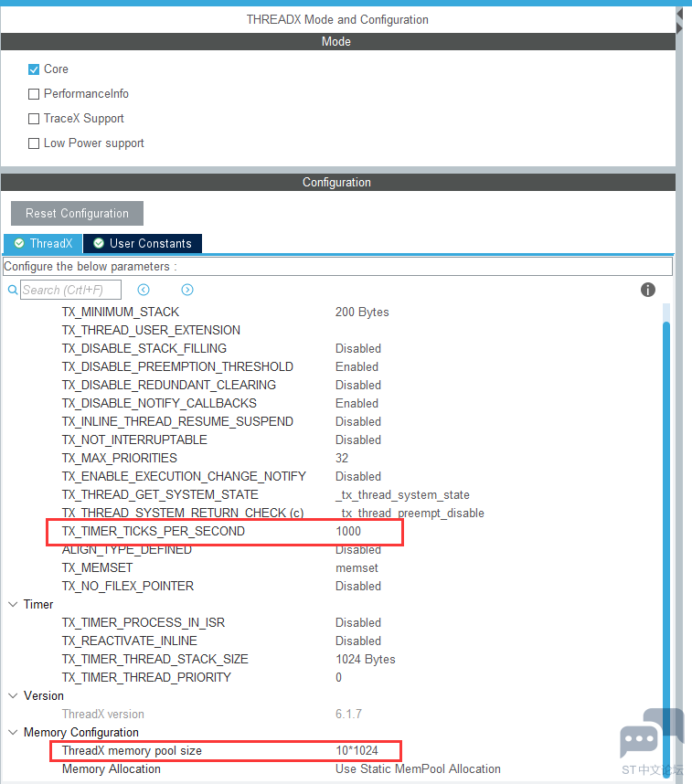The image size is (692, 784).
Task: Enable Low Power support checkbox
Action: (x=34, y=143)
